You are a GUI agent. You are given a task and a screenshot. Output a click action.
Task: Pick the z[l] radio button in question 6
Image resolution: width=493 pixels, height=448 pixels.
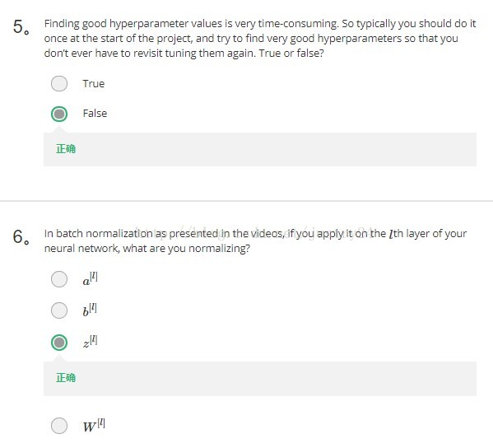tap(59, 343)
